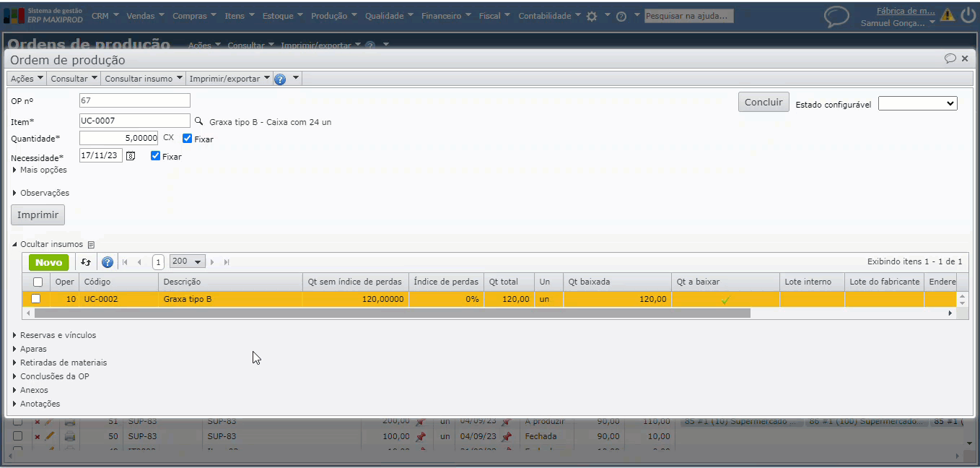
Task: Click the Imprimir button
Action: click(x=38, y=214)
